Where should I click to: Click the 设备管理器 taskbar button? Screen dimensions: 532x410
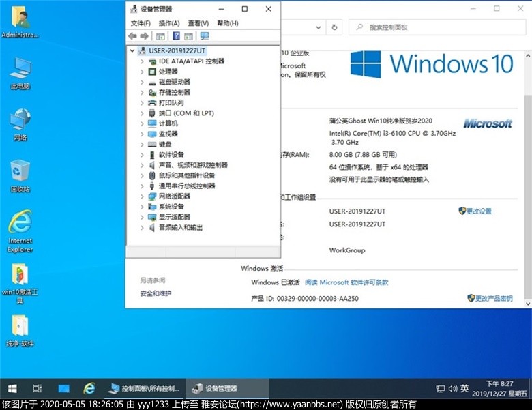(x=227, y=389)
